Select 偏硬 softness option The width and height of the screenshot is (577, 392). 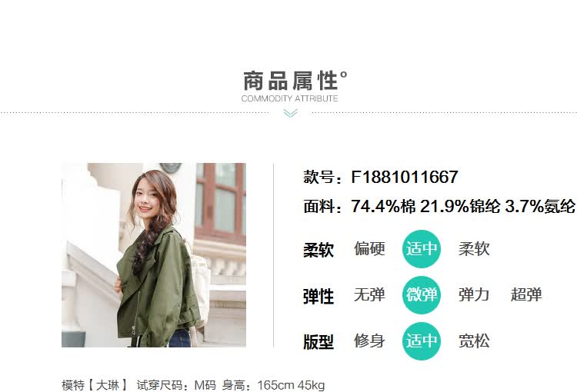[369, 249]
